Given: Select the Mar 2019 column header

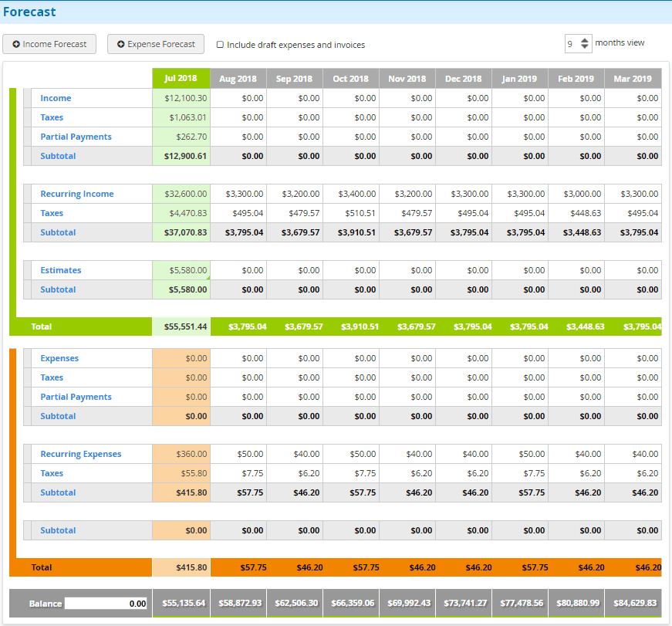Looking at the screenshot, I should pos(633,79).
